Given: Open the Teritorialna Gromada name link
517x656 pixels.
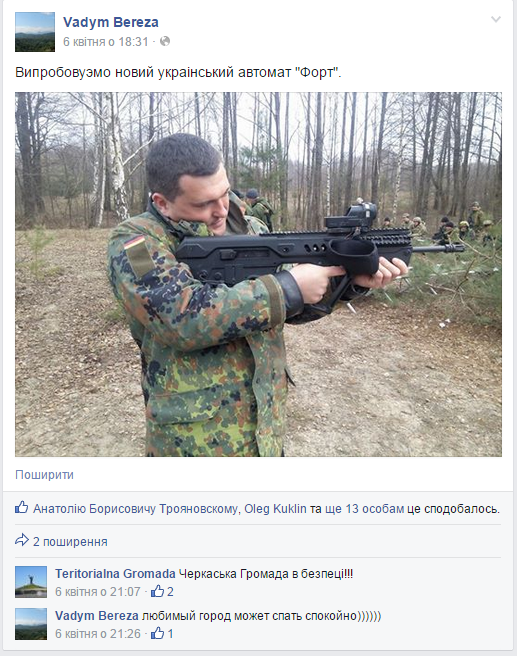Looking at the screenshot, I should point(115,574).
